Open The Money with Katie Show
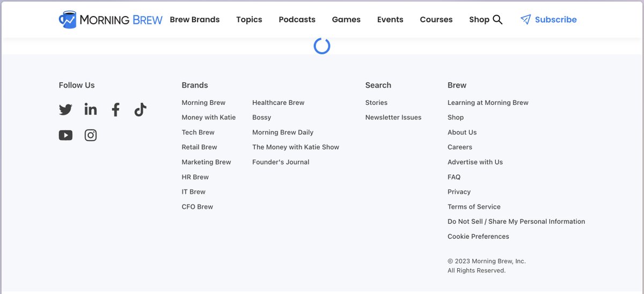 296,147
